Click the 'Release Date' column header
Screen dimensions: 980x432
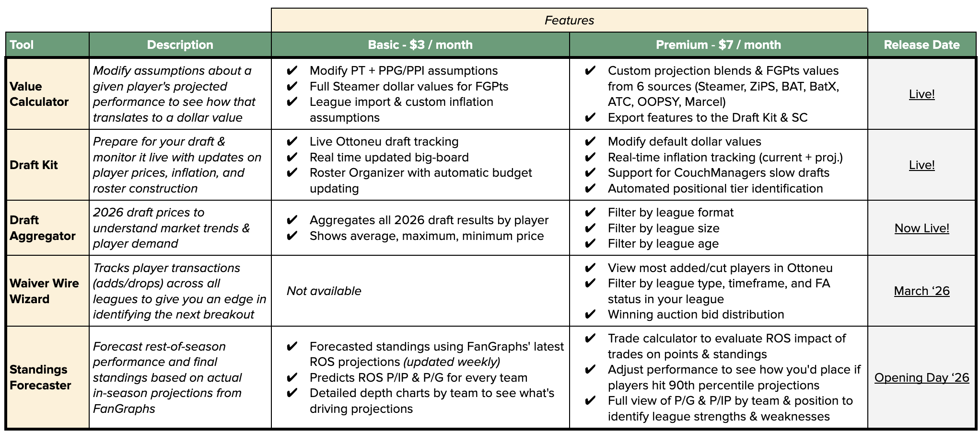click(x=921, y=45)
